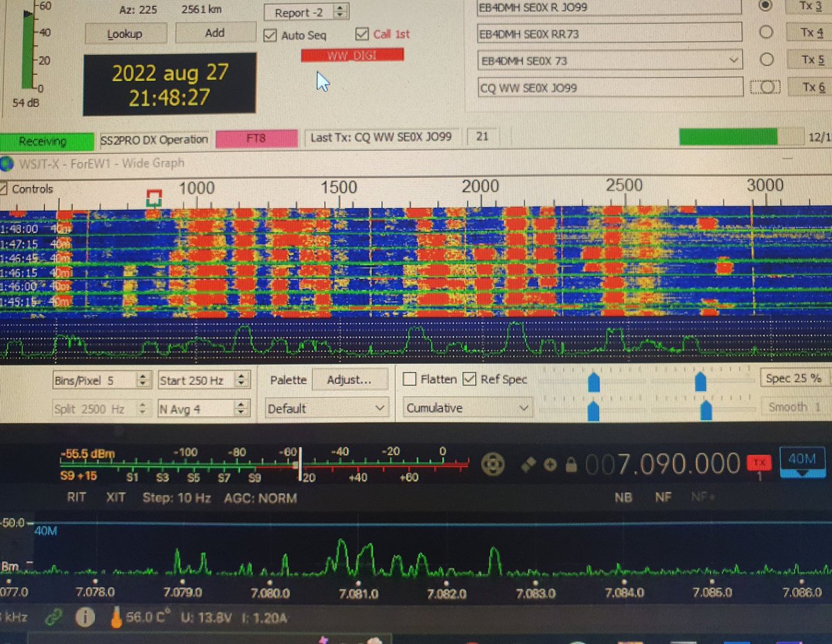Edit the EB4DMH SE0X RR73 message field

pyautogui.click(x=609, y=33)
